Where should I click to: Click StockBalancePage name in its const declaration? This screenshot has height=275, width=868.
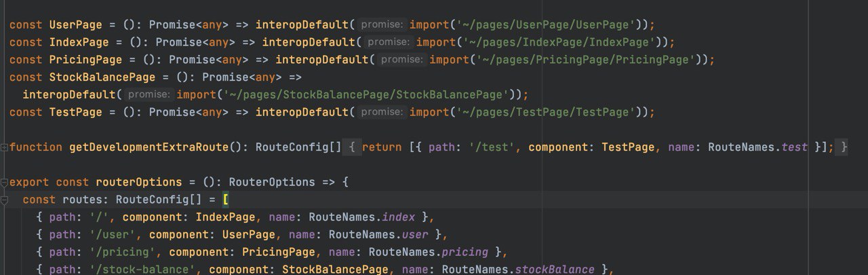click(102, 77)
